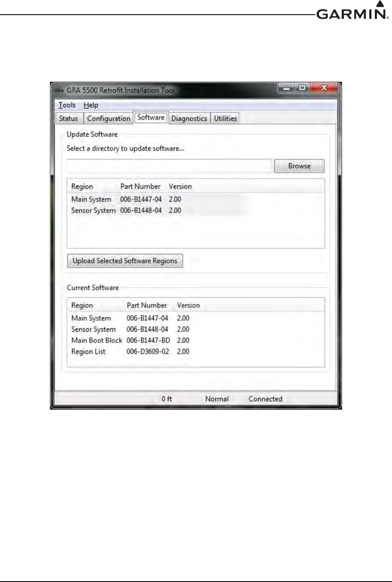Click the Browse button
The width and height of the screenshot is (392, 582).
pyautogui.click(x=299, y=166)
